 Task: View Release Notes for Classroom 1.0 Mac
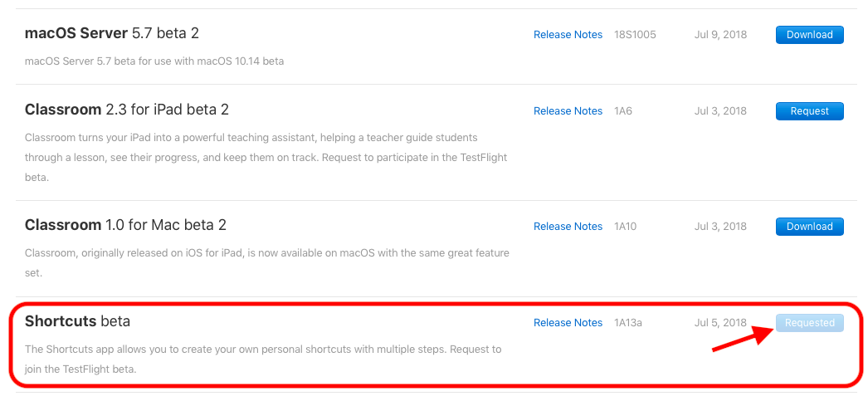click(568, 227)
